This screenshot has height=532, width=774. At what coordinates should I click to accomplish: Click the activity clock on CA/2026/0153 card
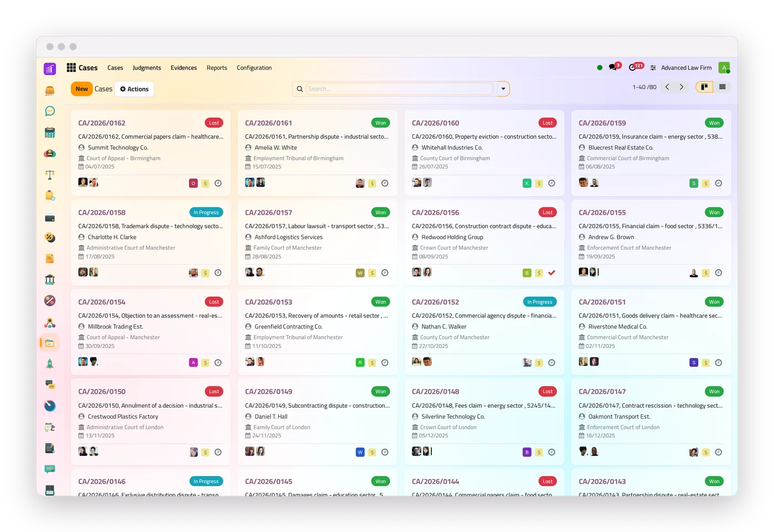tap(385, 363)
